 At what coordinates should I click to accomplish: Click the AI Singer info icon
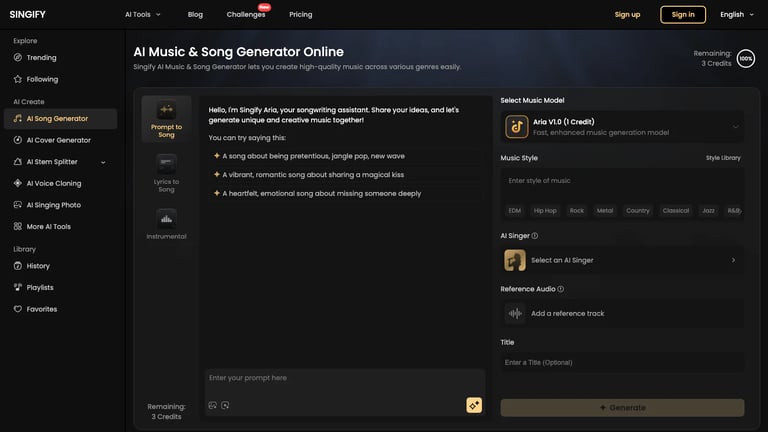click(x=535, y=236)
